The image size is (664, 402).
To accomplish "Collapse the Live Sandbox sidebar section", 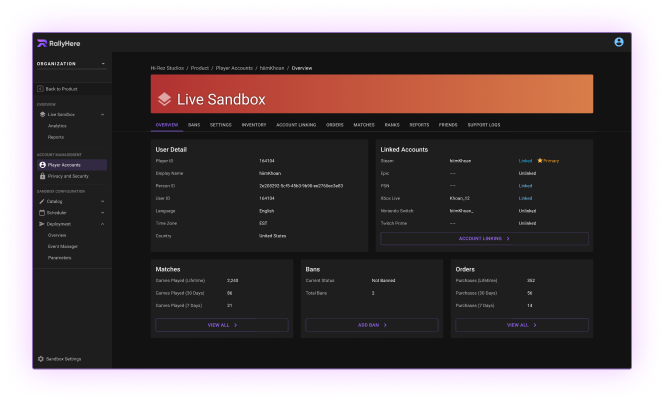I will coord(102,114).
